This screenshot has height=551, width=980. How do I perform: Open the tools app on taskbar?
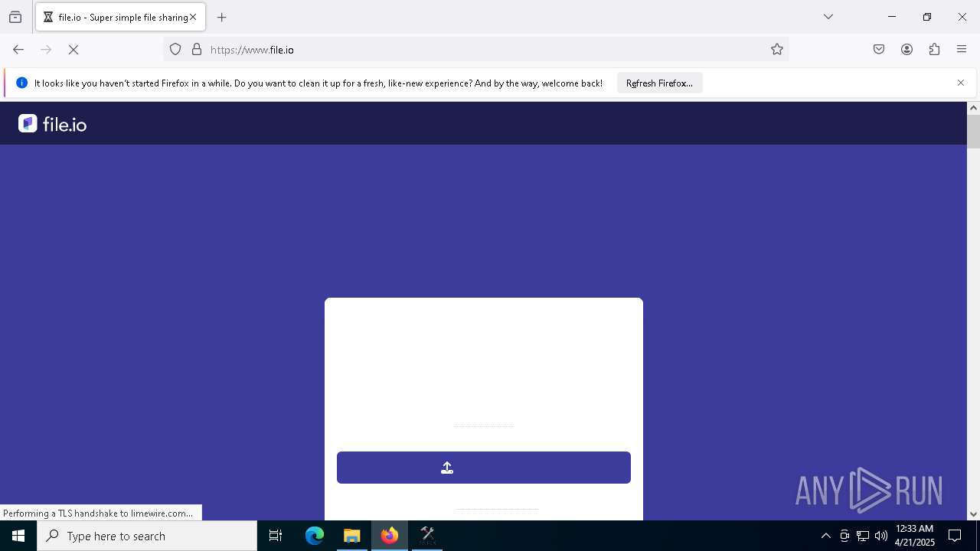(427, 536)
